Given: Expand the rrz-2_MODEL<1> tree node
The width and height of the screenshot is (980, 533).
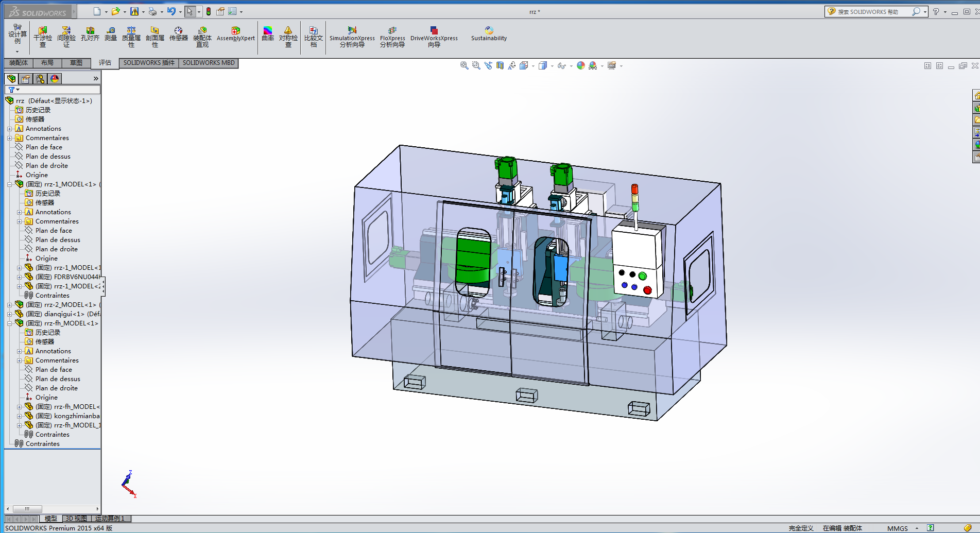Looking at the screenshot, I should pyautogui.click(x=10, y=305).
